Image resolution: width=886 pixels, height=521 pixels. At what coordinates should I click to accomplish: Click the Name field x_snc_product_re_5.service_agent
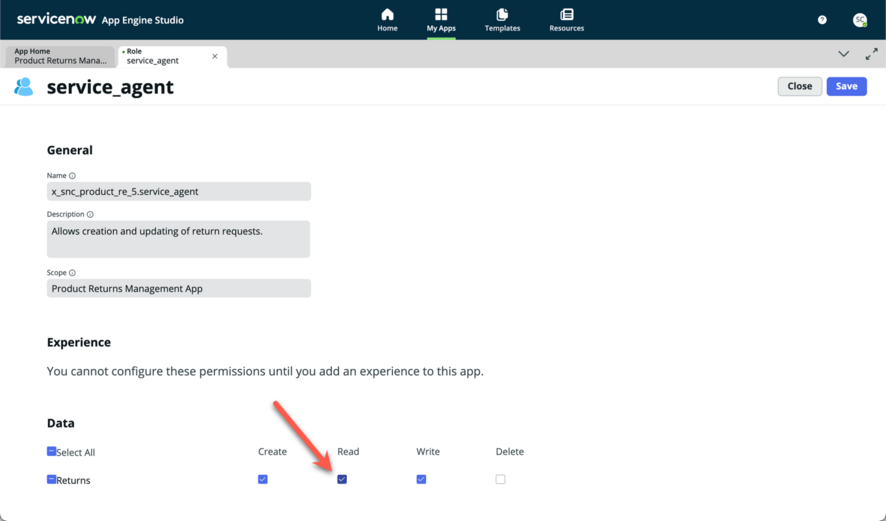[x=179, y=192]
